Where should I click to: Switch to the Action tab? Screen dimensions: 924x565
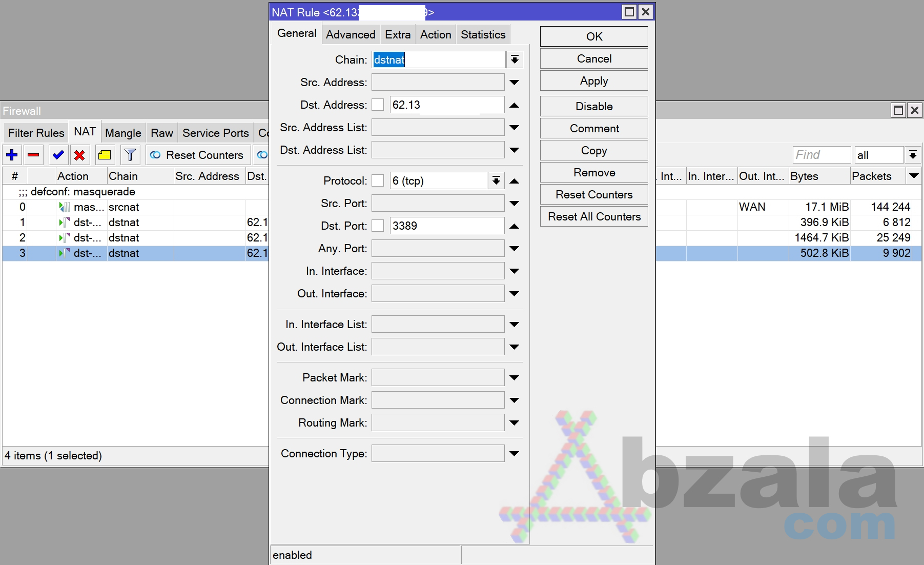point(436,35)
